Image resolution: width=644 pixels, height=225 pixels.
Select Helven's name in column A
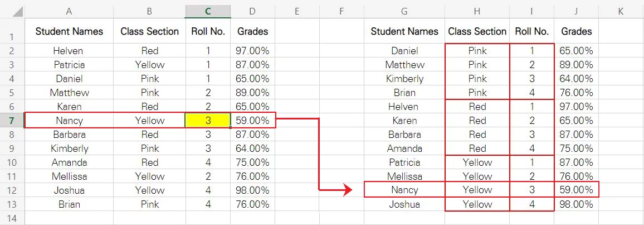coord(69,51)
